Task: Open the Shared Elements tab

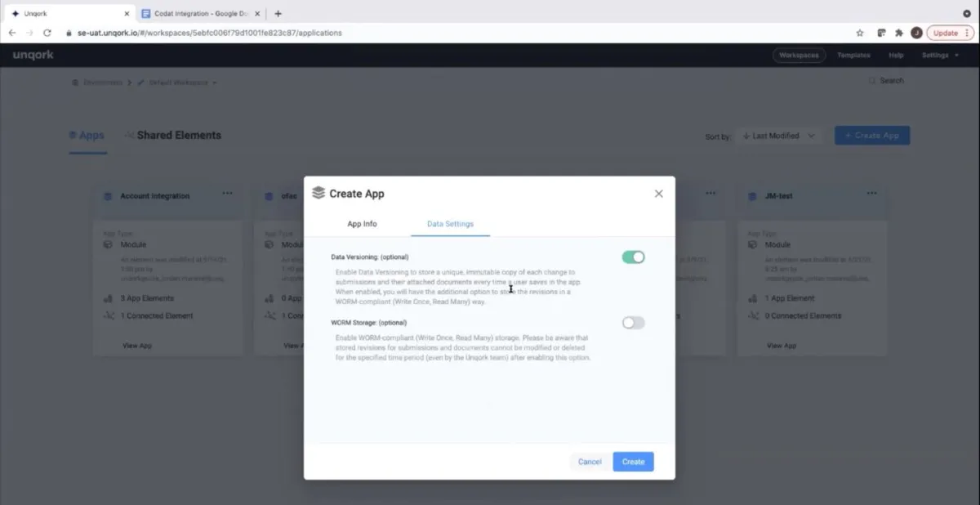Action: click(172, 136)
